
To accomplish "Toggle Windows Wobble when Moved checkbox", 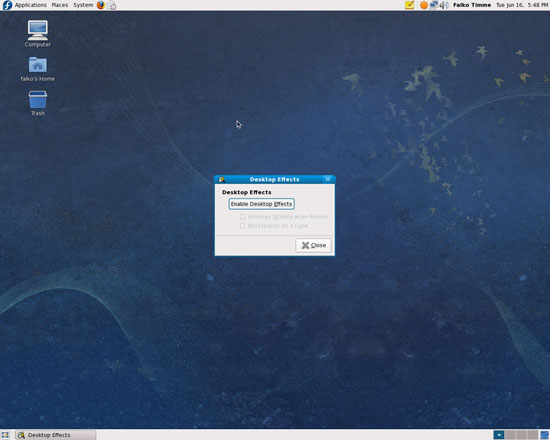I will [242, 217].
